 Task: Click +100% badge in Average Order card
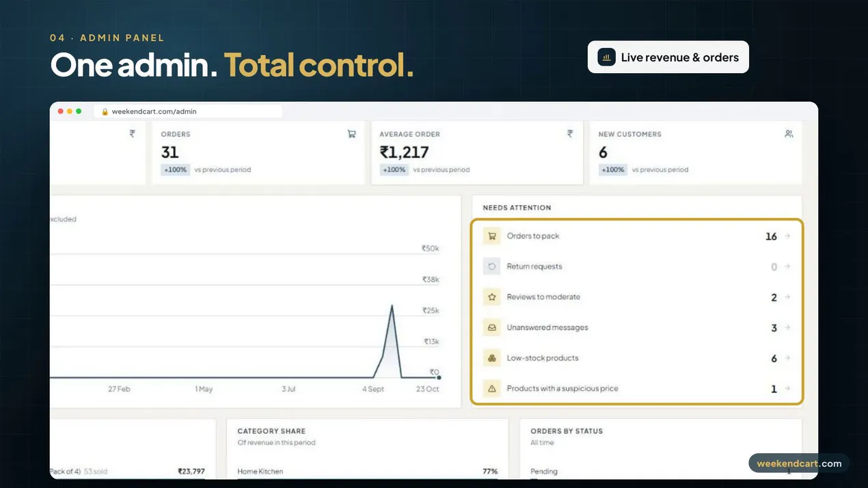tap(394, 170)
